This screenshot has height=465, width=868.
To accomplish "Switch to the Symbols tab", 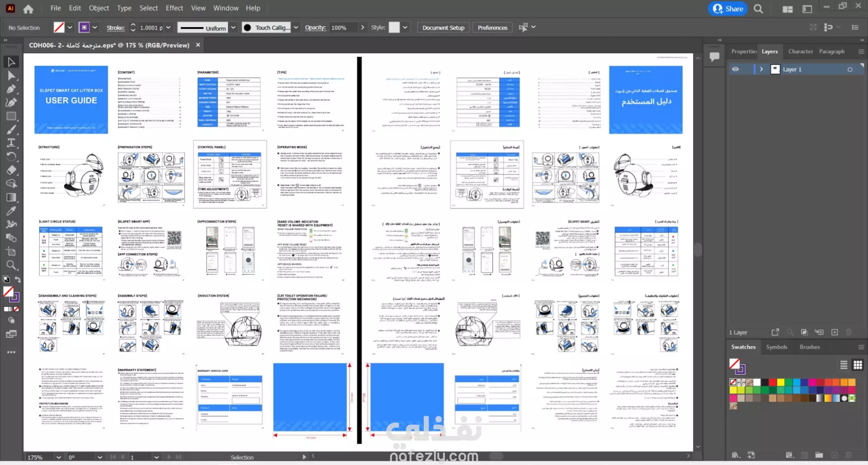I will 777,347.
